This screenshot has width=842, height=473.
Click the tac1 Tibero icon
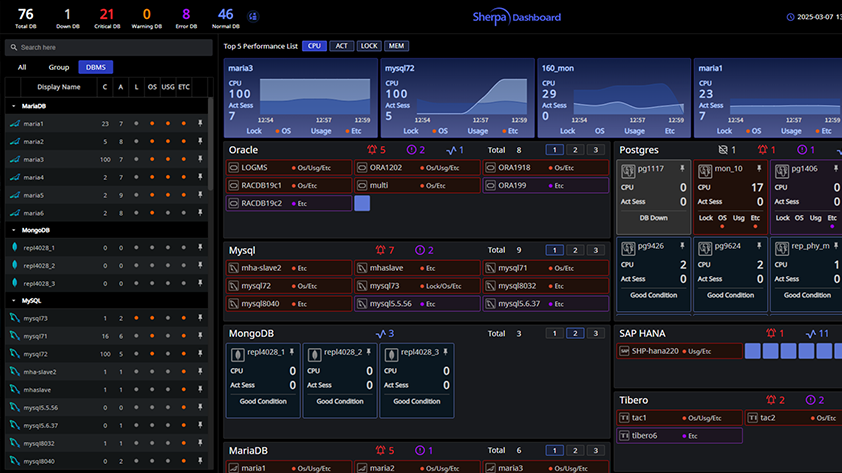tap(624, 418)
